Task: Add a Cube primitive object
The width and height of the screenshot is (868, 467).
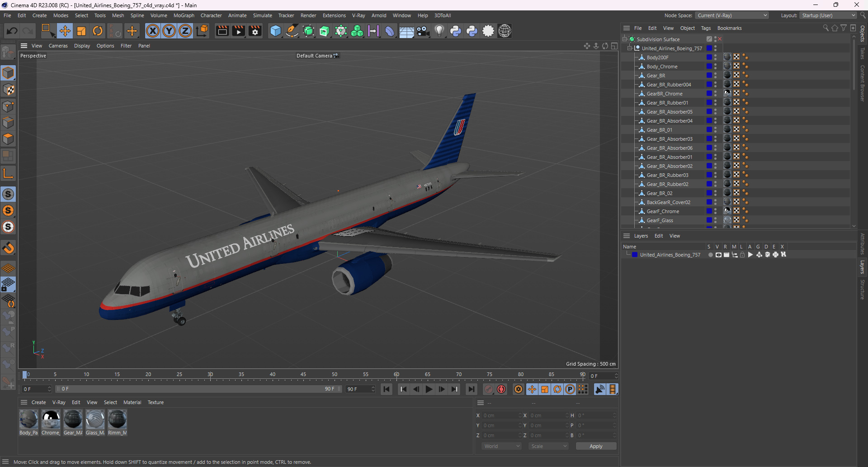Action: pyautogui.click(x=275, y=31)
